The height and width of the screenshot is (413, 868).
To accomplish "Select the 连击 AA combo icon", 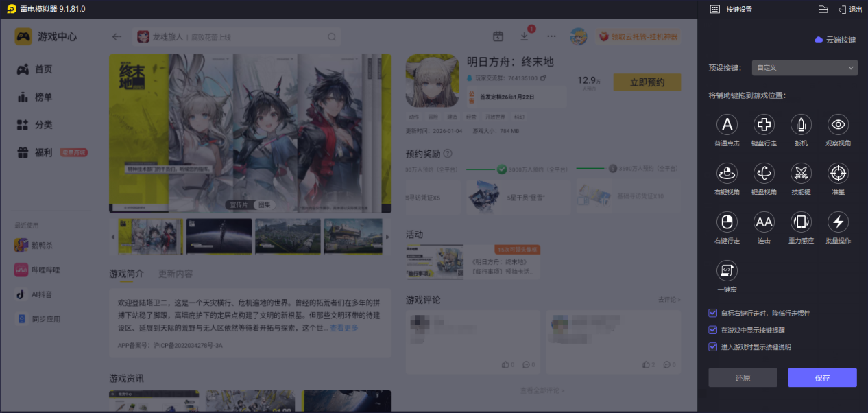I will click(x=764, y=222).
